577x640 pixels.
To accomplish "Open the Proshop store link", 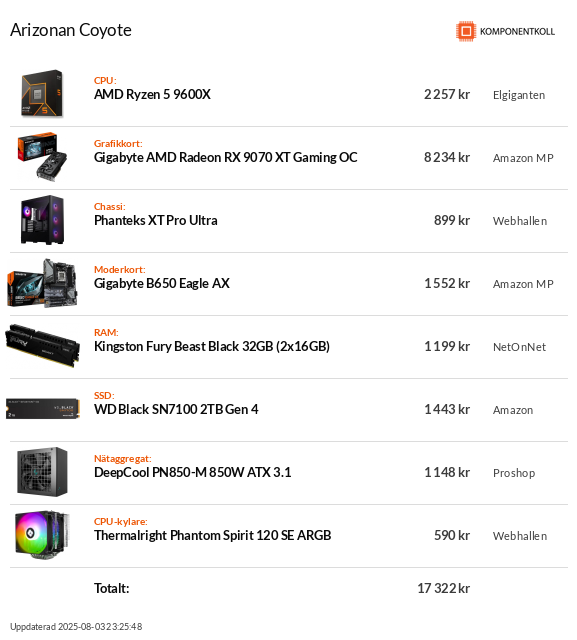I will coord(514,473).
